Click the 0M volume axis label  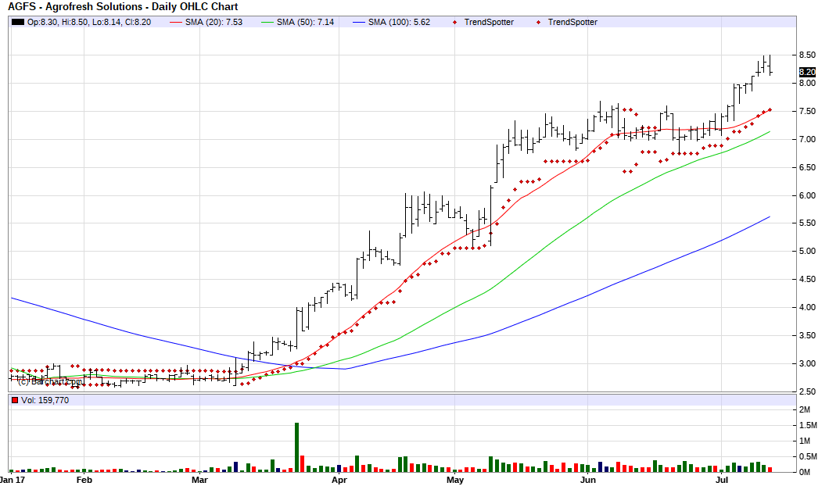coord(805,472)
